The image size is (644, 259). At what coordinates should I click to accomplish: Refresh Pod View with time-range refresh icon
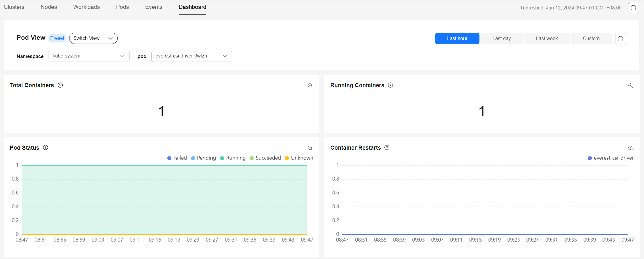620,39
